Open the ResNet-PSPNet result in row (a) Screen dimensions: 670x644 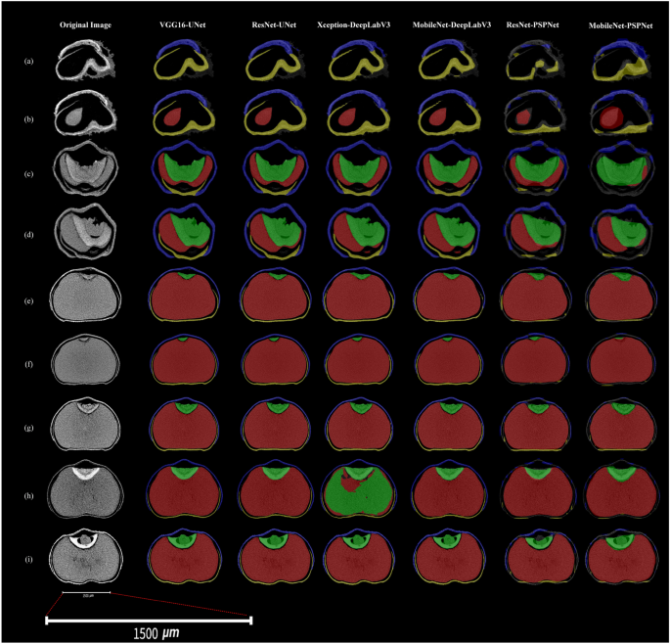535,61
